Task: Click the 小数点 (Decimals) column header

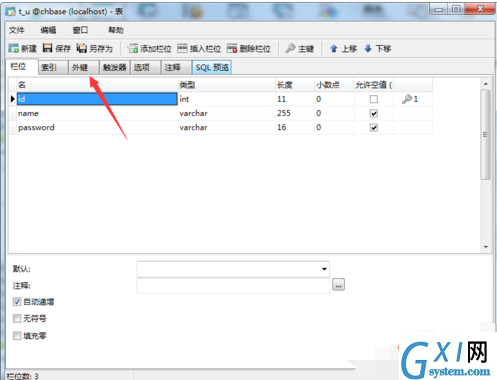Action: click(334, 85)
